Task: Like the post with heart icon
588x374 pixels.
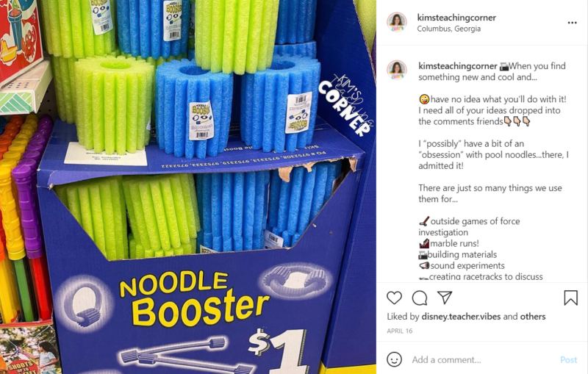Action: (394, 298)
